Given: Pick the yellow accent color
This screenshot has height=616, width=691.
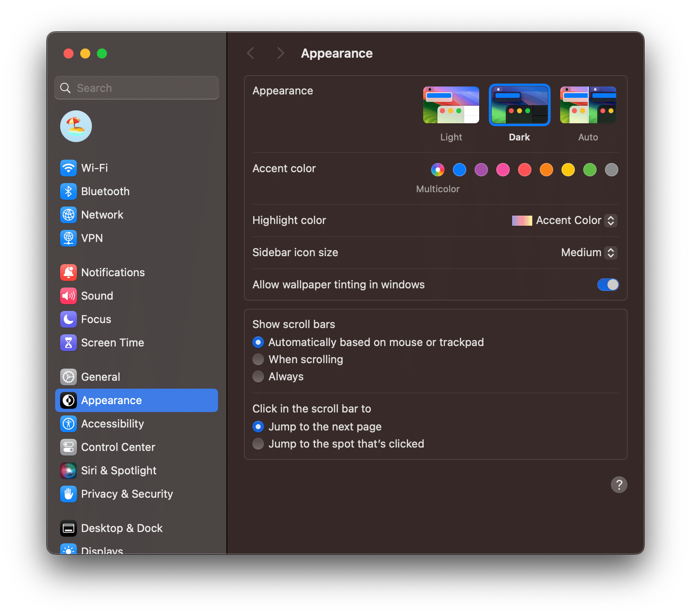Looking at the screenshot, I should [568, 170].
